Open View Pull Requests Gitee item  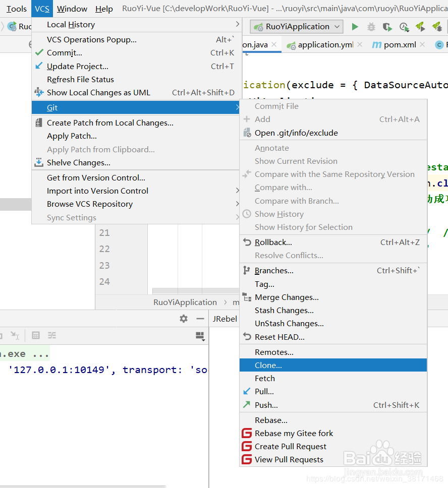tap(333, 460)
